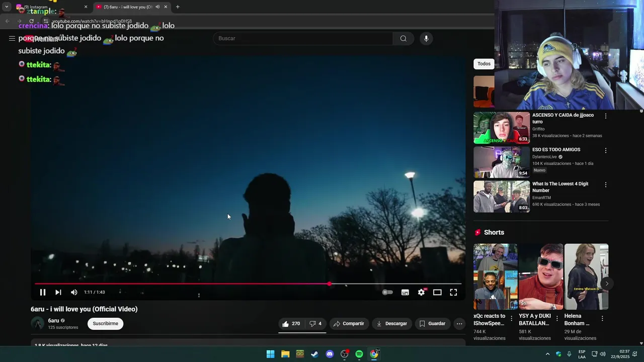
Task: Open File Explorer from taskbar
Action: [285, 354]
